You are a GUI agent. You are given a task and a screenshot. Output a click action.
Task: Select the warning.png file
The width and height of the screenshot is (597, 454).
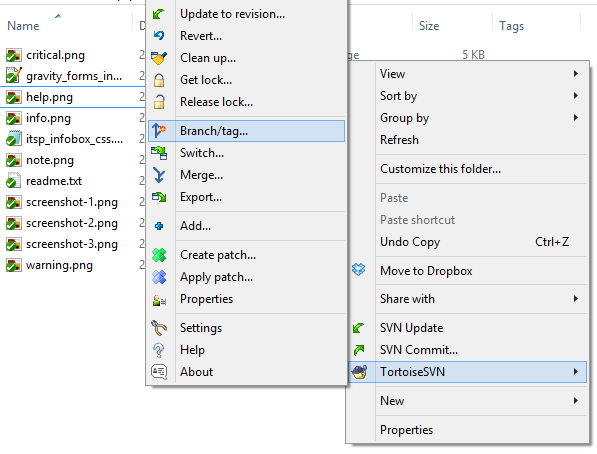(x=59, y=265)
